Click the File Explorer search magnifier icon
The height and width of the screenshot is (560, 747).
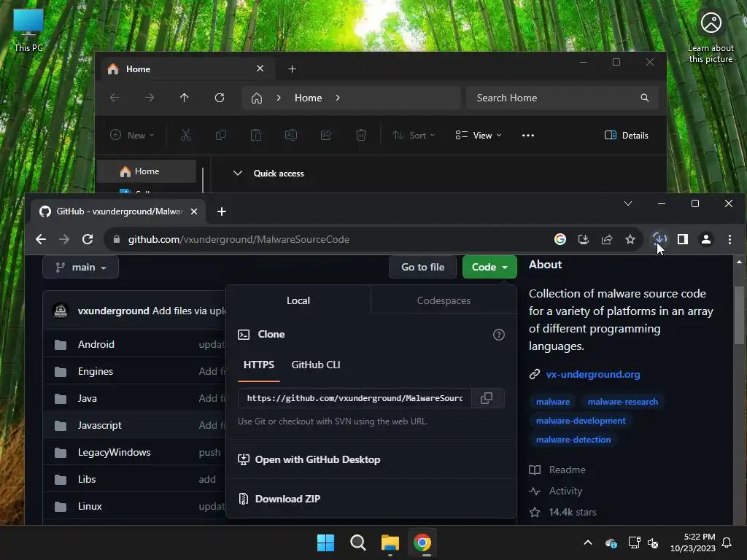[x=645, y=98]
